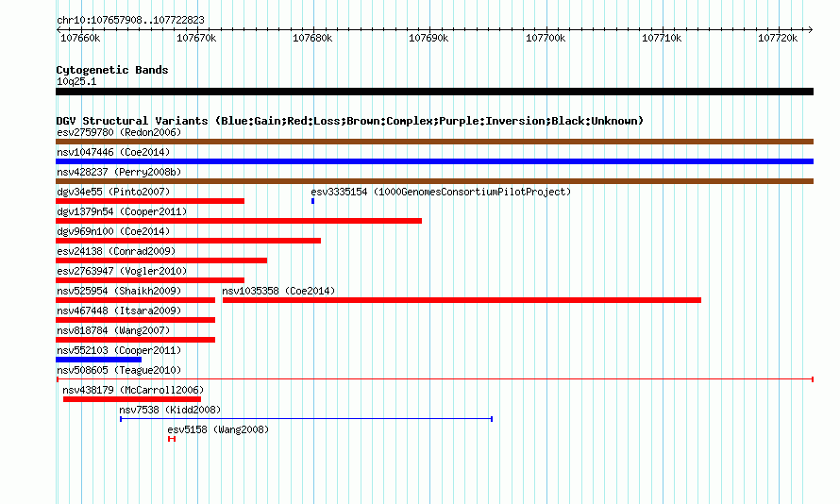The height and width of the screenshot is (504, 840).
Task: Click the DGV Structural Variants track title
Action: pos(350,121)
